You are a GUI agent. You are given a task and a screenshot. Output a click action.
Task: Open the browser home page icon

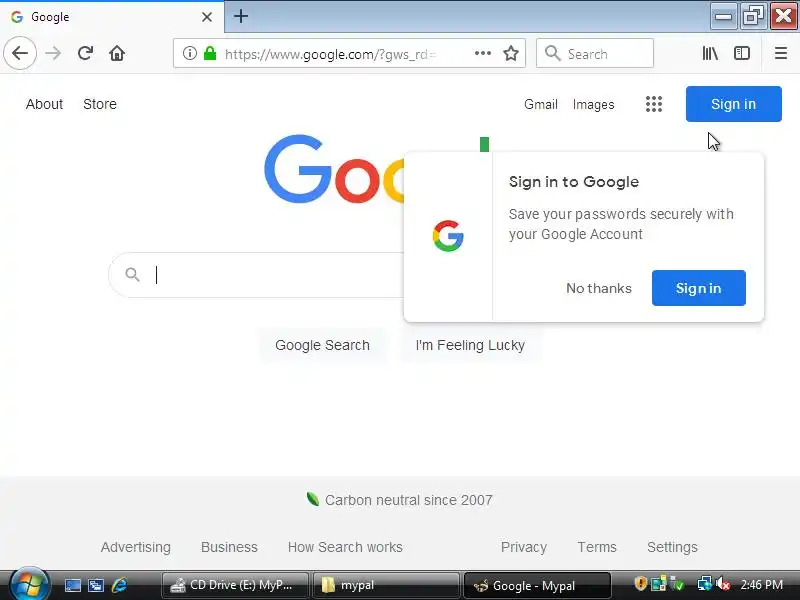tap(117, 53)
